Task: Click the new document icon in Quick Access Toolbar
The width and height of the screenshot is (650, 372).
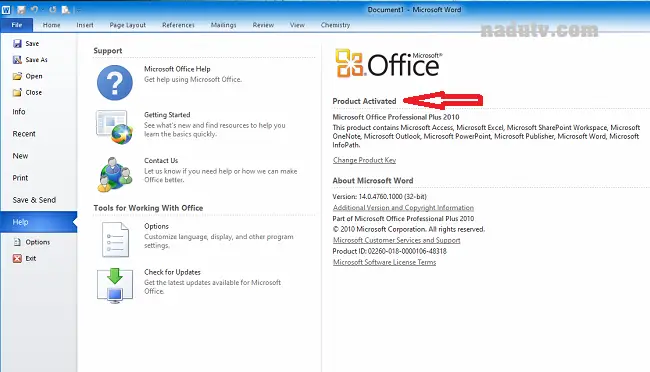Action: point(65,9)
